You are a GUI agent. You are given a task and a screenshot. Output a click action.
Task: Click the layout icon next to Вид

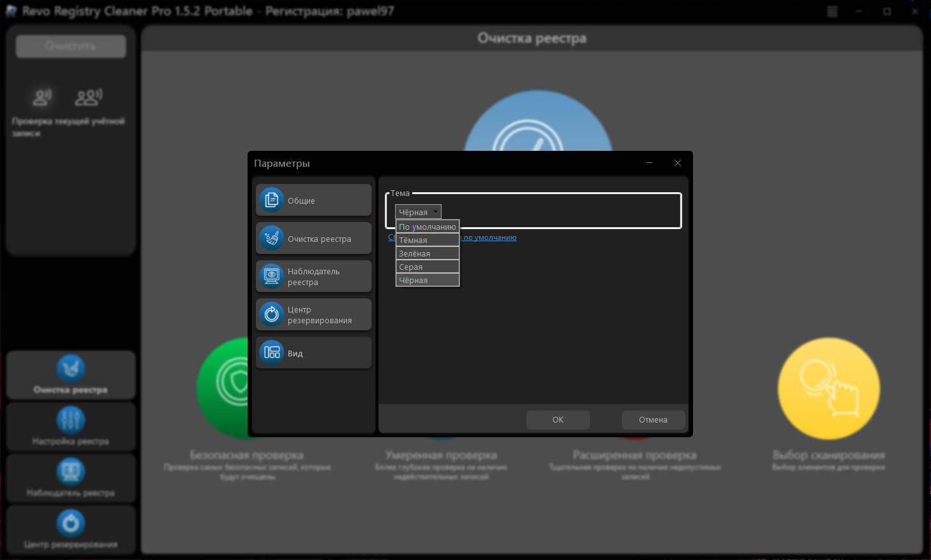[272, 353]
